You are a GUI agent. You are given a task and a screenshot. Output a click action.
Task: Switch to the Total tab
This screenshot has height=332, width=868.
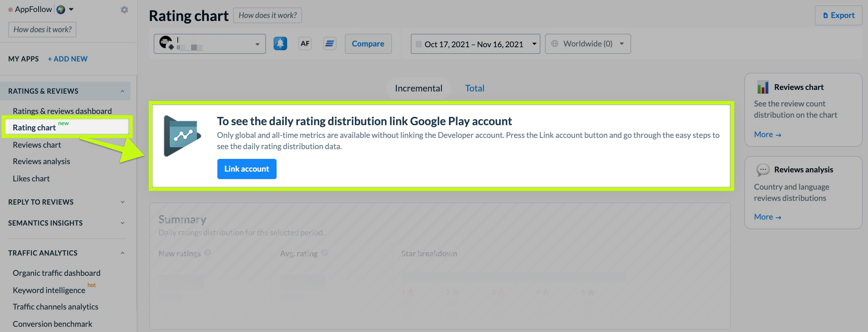pos(474,88)
